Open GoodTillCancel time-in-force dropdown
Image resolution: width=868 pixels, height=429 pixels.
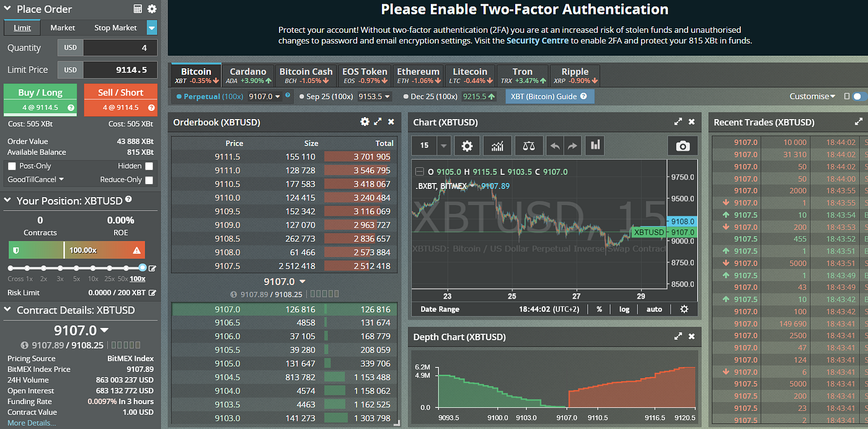[36, 180]
